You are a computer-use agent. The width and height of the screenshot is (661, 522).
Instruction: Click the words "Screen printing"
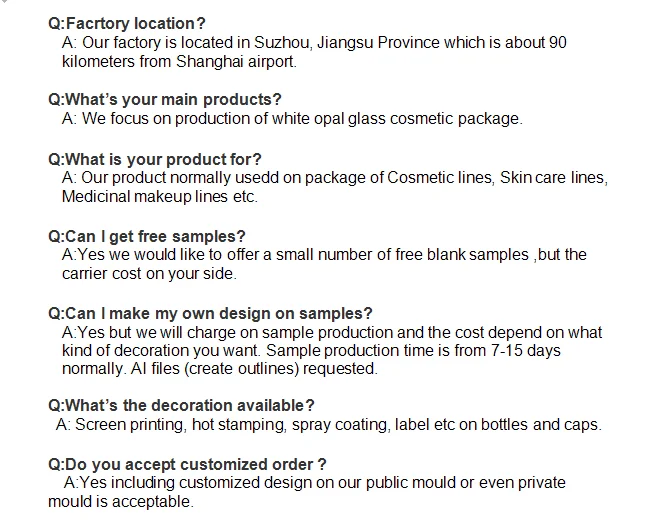[127, 425]
